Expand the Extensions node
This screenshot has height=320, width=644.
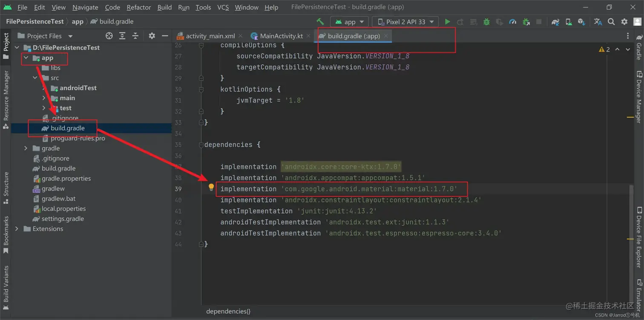(x=17, y=229)
